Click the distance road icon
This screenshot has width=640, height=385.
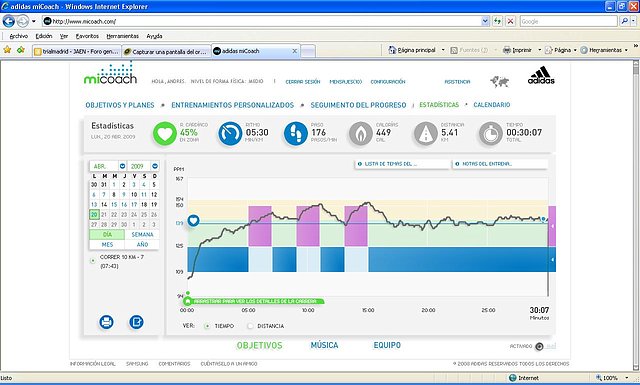tap(426, 134)
